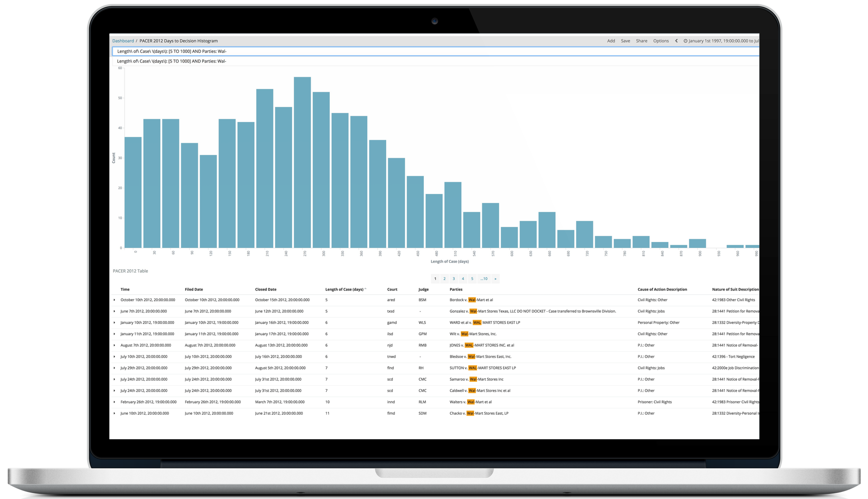Sort table by Filed Date header
The image size is (868, 499).
point(194,290)
